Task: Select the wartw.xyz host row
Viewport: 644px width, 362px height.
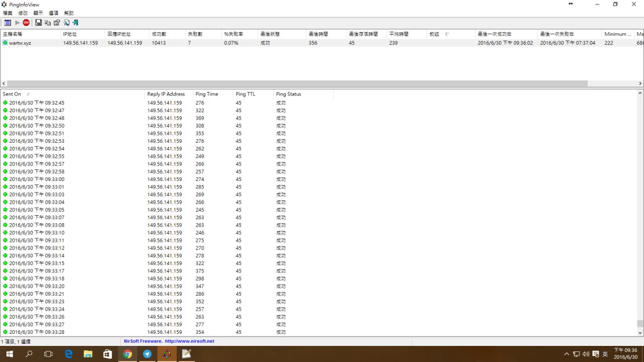Action: click(20, 43)
